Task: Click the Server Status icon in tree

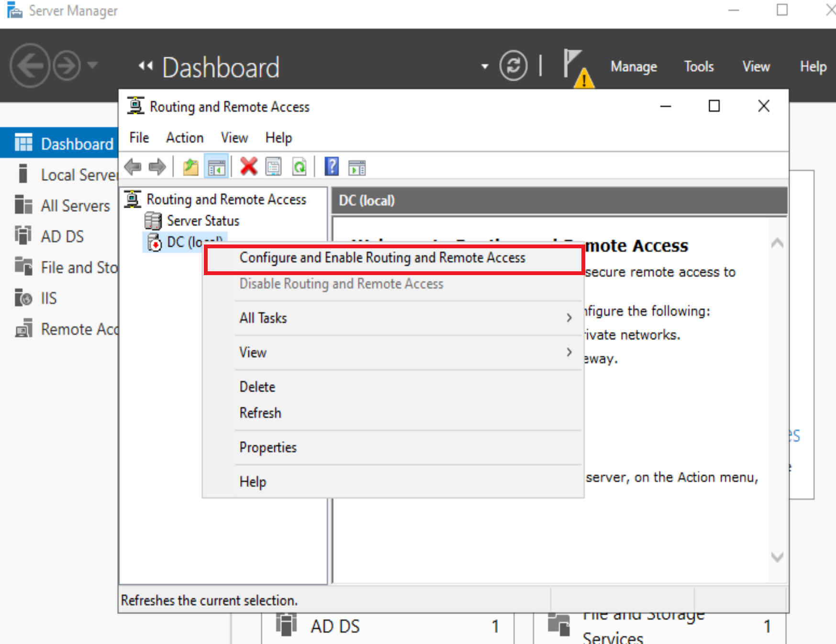Action: pyautogui.click(x=153, y=221)
